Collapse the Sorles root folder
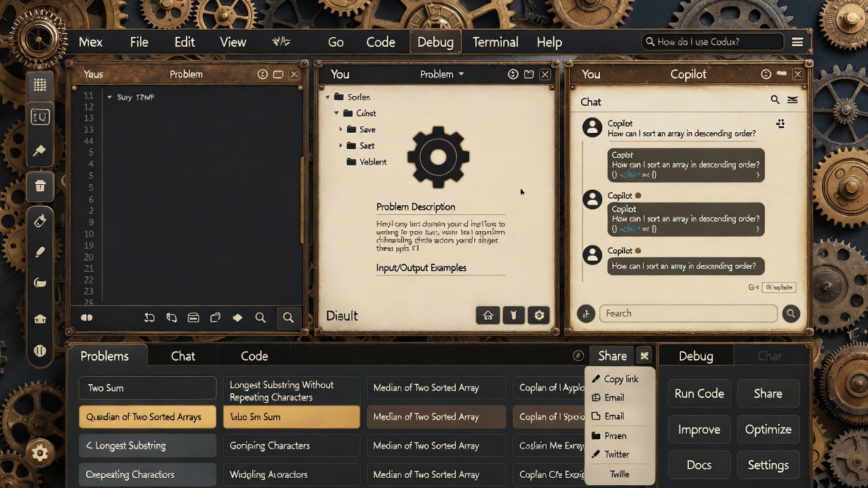This screenshot has height=488, width=868. (x=328, y=97)
